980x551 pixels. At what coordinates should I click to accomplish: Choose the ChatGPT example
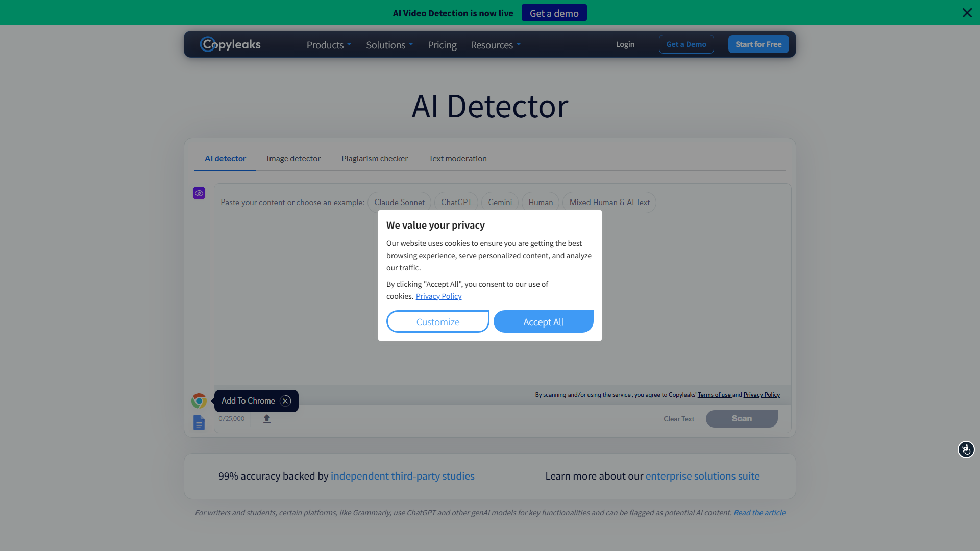(456, 203)
